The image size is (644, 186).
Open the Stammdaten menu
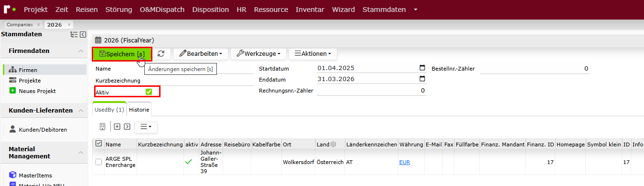(x=384, y=10)
